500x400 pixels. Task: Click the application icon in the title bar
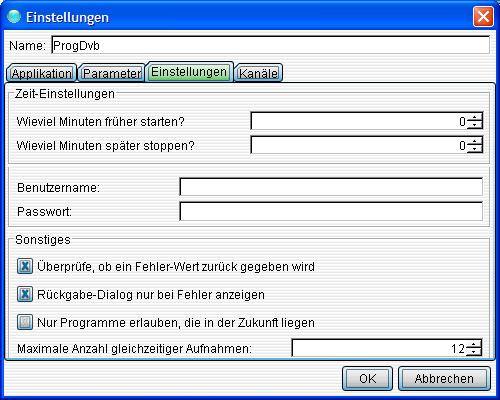14,17
